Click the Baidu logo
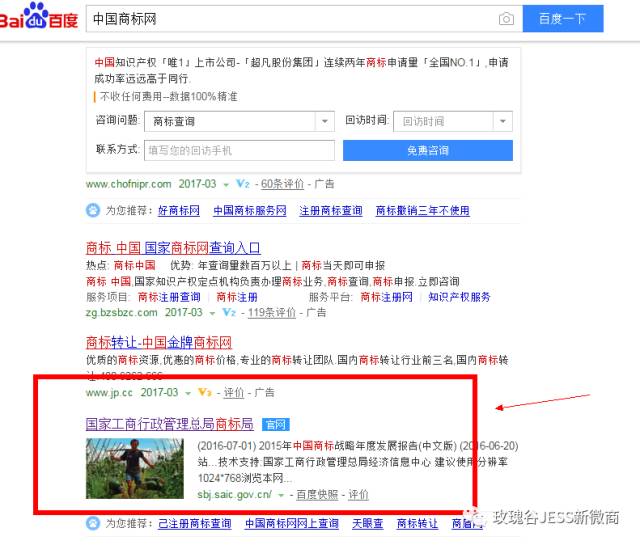640x545 pixels. coord(39,16)
